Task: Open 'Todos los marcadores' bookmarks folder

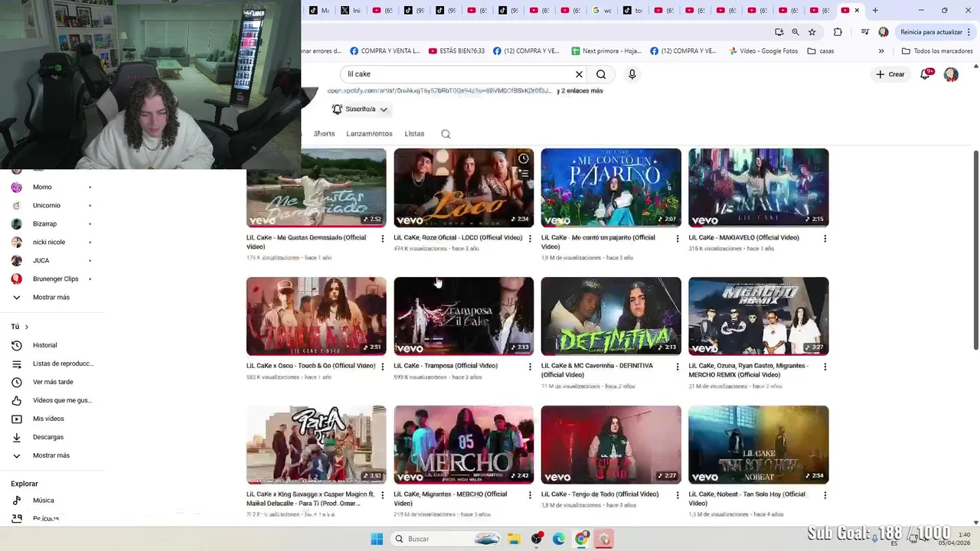Action: click(x=937, y=51)
